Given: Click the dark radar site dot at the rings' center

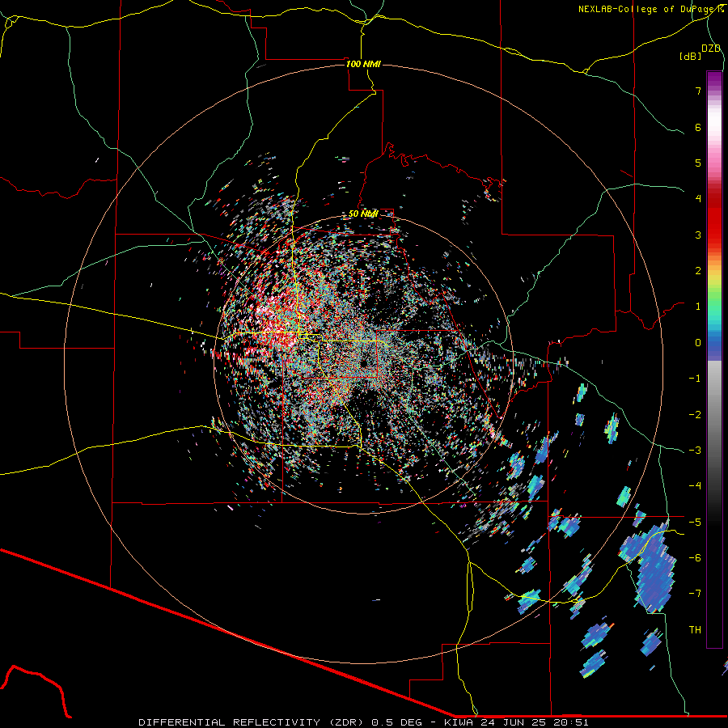Looking at the screenshot, I should (363, 362).
